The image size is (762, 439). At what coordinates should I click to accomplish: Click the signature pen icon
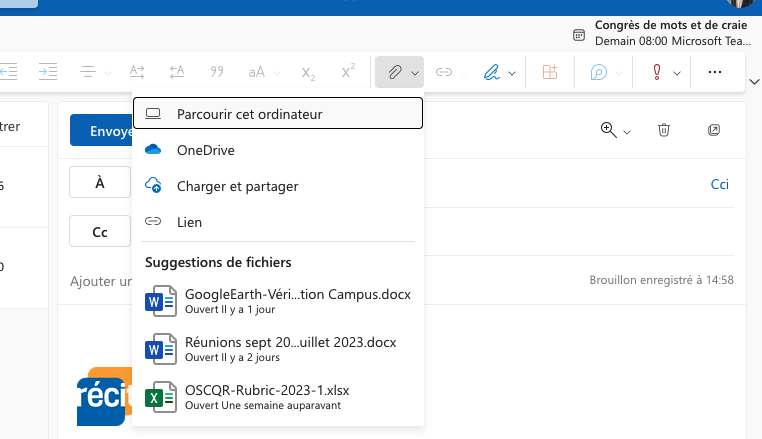coord(492,72)
